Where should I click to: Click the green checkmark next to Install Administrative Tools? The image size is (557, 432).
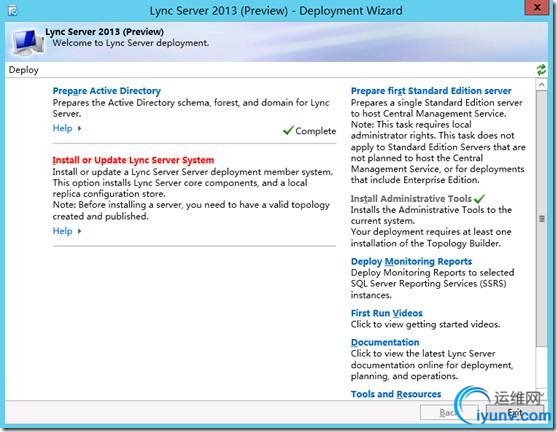coord(479,198)
